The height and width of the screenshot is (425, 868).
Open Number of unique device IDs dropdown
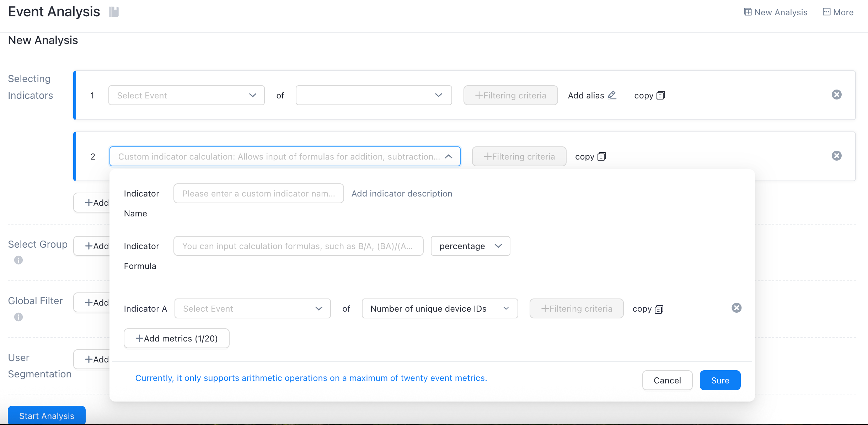(440, 308)
